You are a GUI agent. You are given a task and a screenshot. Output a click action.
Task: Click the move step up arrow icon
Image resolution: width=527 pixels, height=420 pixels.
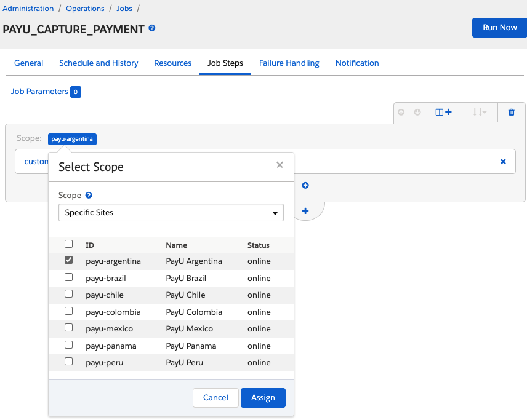tap(401, 112)
